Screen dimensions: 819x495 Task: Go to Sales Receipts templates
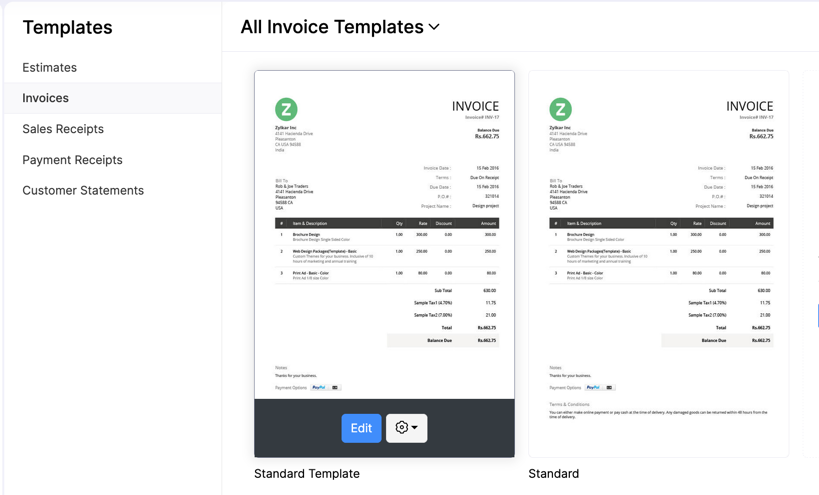point(63,129)
